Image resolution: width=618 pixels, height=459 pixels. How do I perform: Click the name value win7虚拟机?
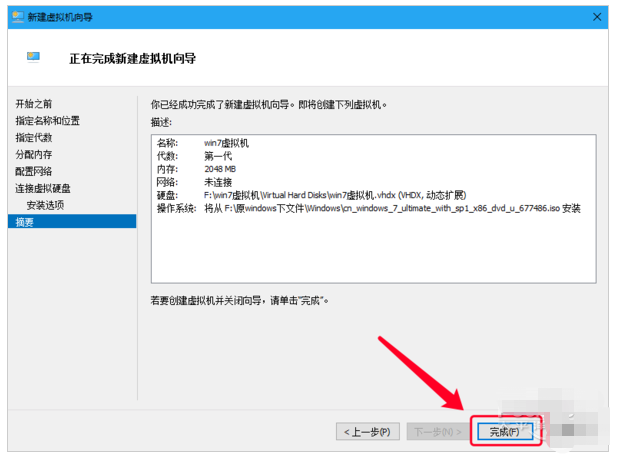(226, 143)
